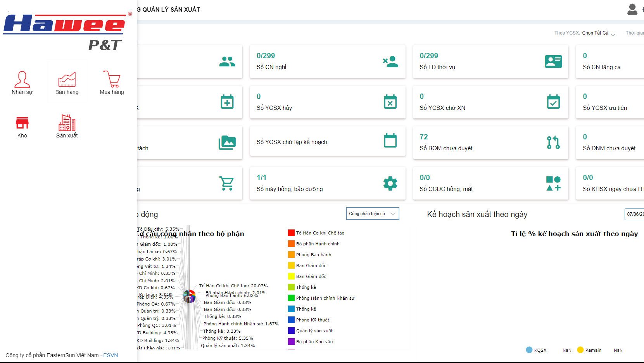Screen dimensions: 644x363
Task: Click the Số BOM chưa duyệt icon
Action: (553, 142)
